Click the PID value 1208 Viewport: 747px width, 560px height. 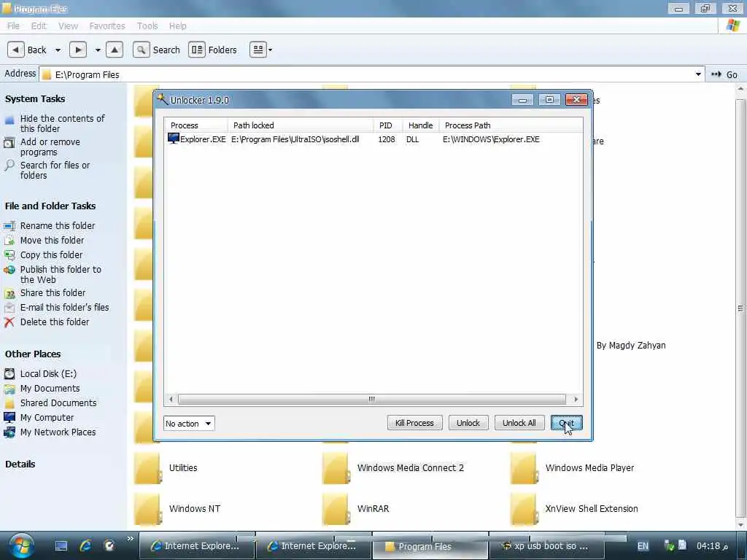tap(387, 139)
